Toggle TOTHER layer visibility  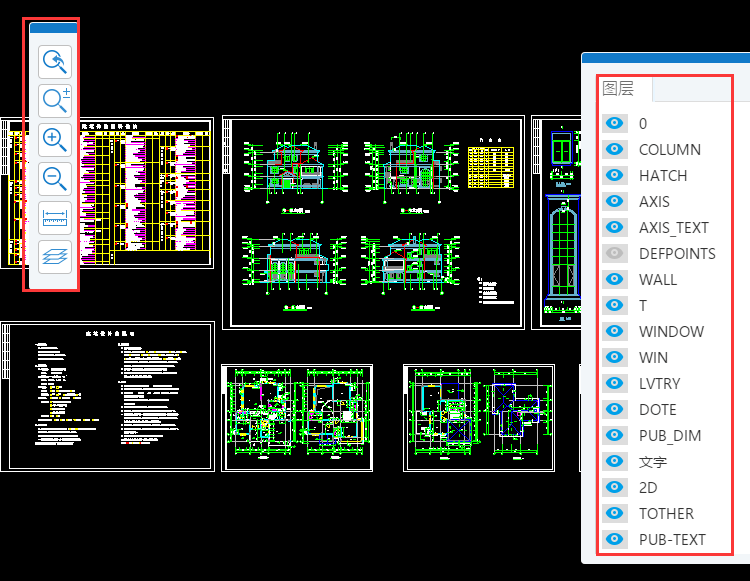[615, 513]
